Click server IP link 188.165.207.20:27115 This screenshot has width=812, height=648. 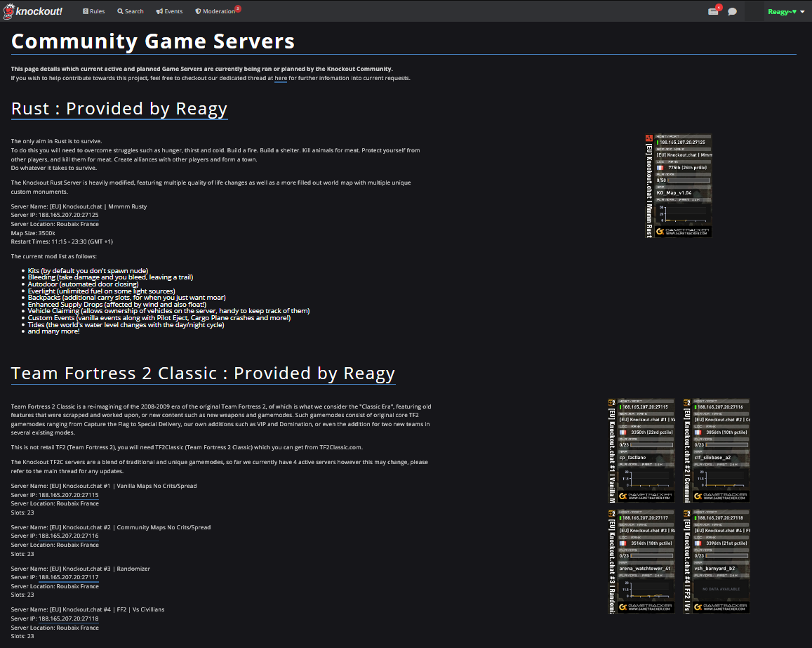pyautogui.click(x=68, y=495)
